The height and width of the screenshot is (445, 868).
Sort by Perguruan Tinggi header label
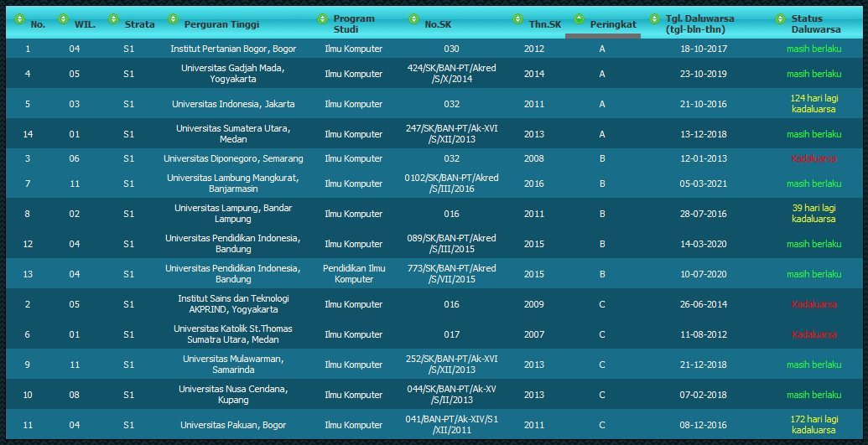221,24
